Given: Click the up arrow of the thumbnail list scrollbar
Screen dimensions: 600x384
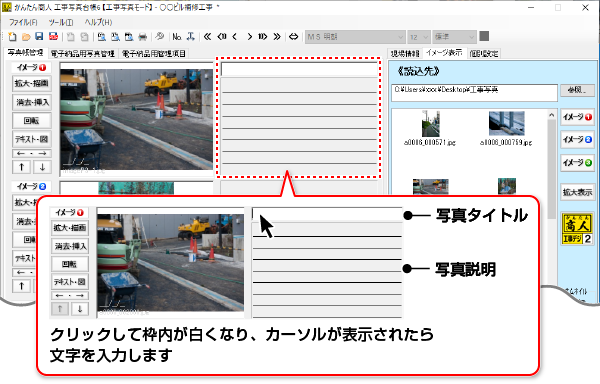Looking at the screenshot, I should point(551,115).
